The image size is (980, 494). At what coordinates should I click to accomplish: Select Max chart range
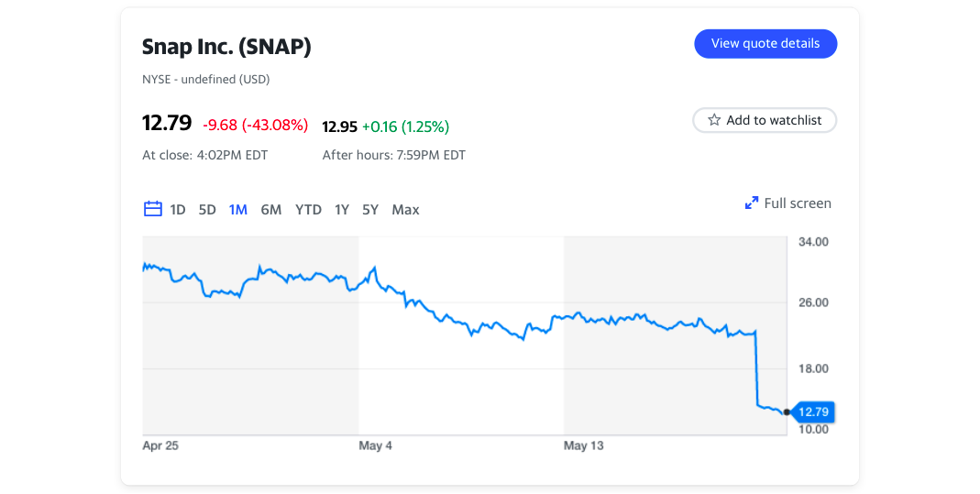(x=405, y=210)
